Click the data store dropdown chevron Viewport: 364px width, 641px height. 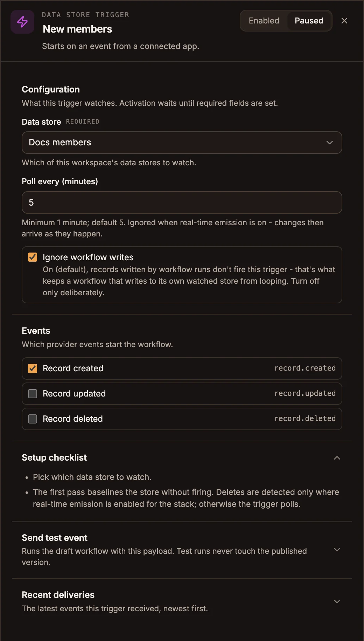pyautogui.click(x=329, y=143)
